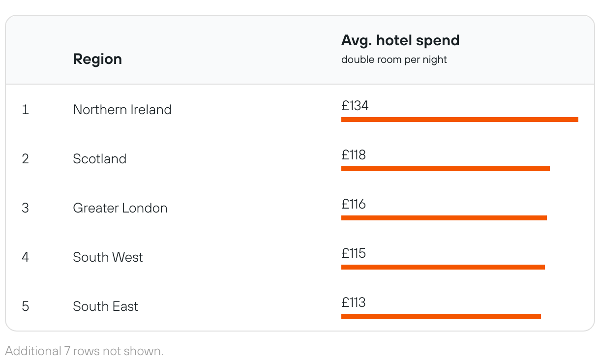Click the South West region name
This screenshot has height=364, width=600.
108,257
